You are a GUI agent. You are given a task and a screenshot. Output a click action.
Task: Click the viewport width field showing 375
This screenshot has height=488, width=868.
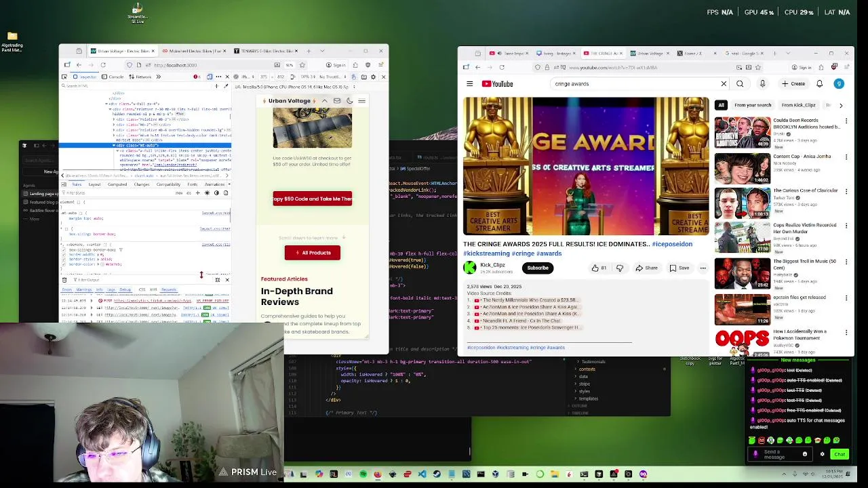264,77
